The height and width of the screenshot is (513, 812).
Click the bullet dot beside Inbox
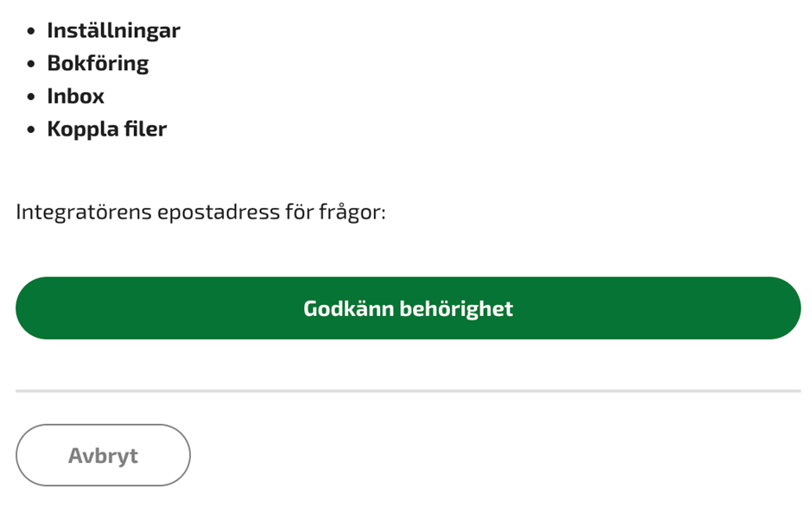(x=31, y=97)
